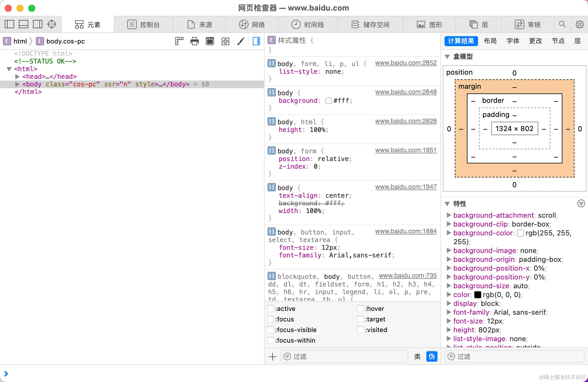Click the 类 classes button

point(417,356)
